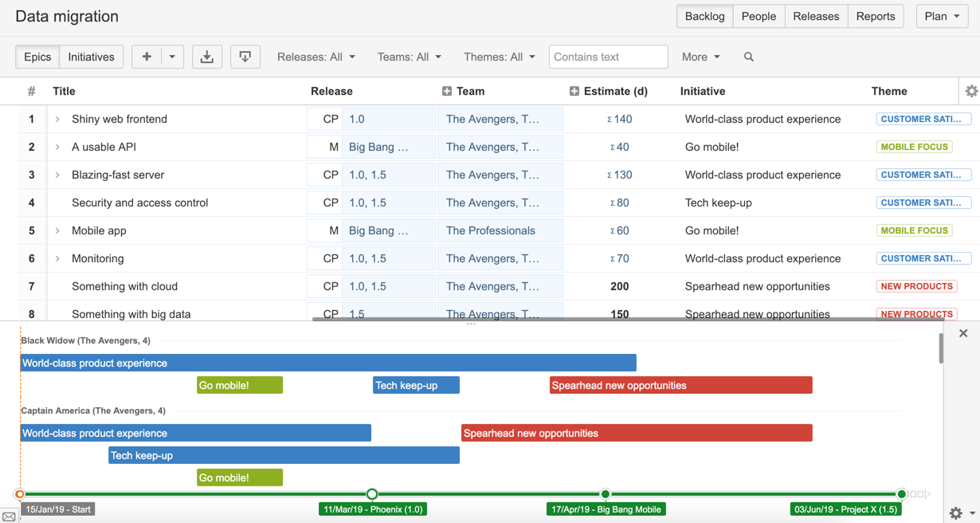This screenshot has width=980, height=523.
Task: Click the orange Start marker on timeline
Action: 20,494
